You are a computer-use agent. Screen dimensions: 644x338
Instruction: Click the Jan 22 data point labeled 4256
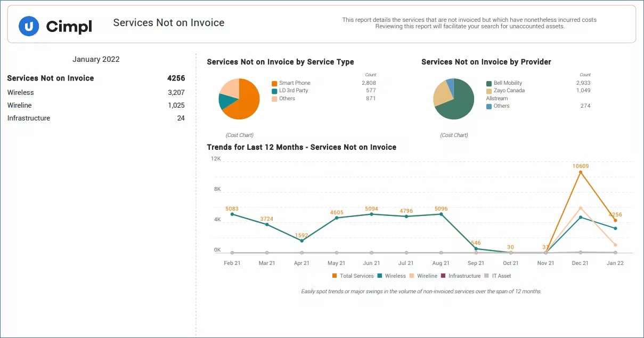click(x=615, y=220)
